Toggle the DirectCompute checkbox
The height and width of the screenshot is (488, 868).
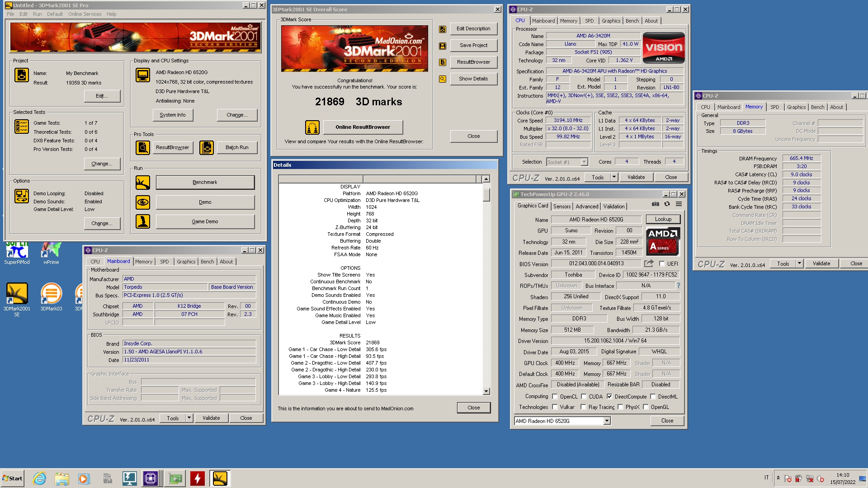[x=609, y=397]
